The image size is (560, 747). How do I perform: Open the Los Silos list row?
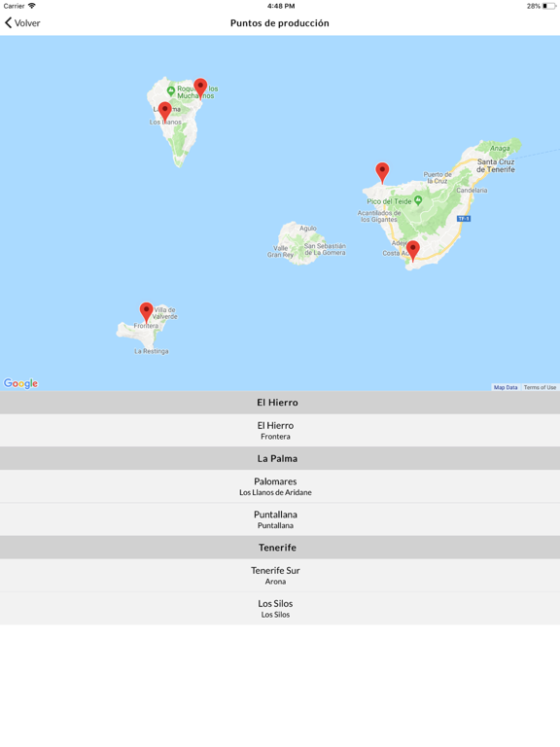click(280, 608)
